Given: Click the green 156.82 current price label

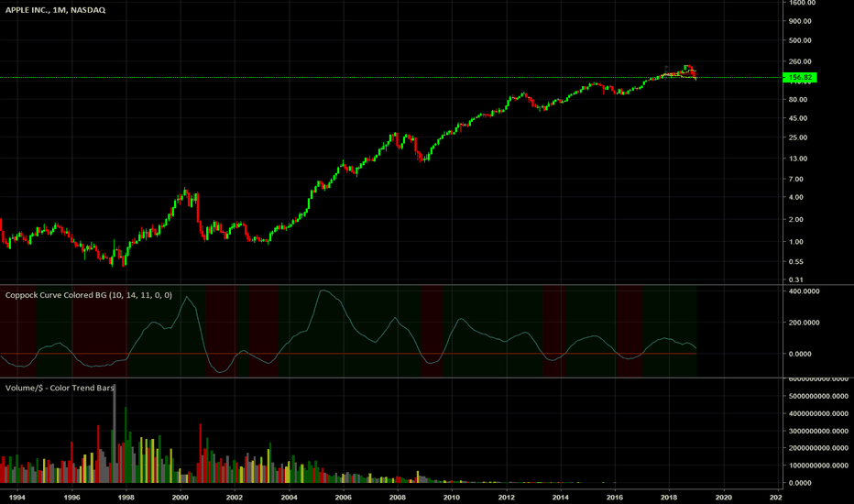Looking at the screenshot, I should [800, 77].
